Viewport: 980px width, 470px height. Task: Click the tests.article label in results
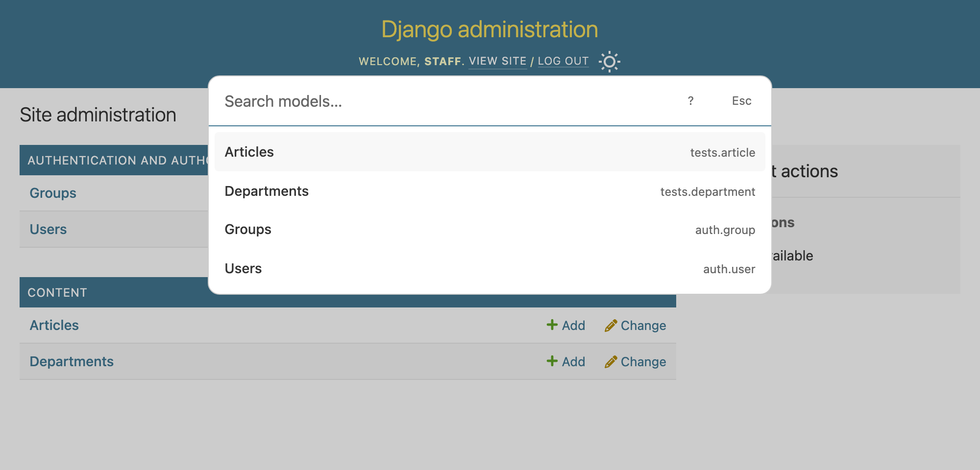point(723,153)
